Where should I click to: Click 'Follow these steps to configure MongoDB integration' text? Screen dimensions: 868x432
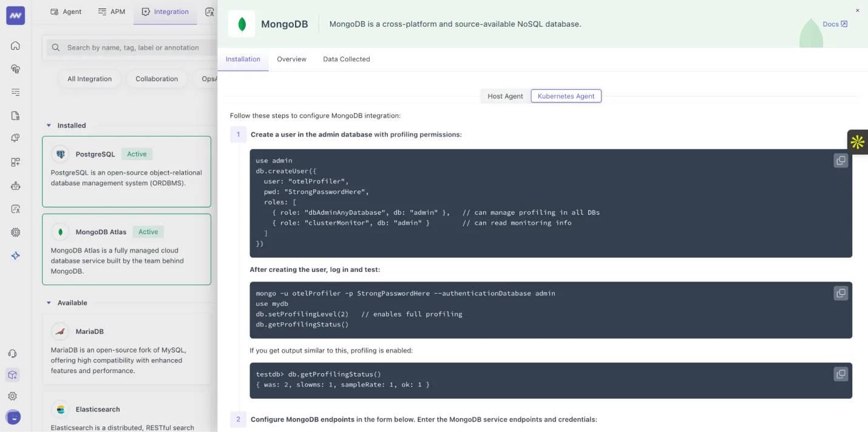[x=315, y=115]
